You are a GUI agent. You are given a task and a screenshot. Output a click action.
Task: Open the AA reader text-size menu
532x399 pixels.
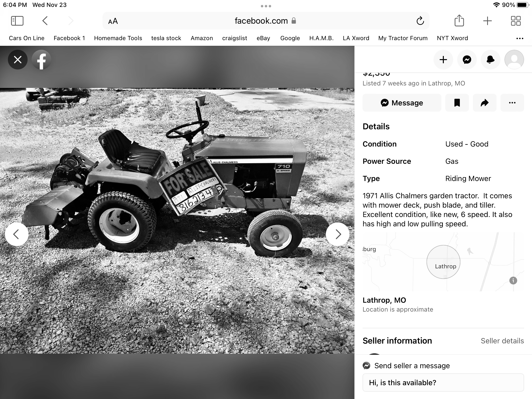tap(113, 21)
